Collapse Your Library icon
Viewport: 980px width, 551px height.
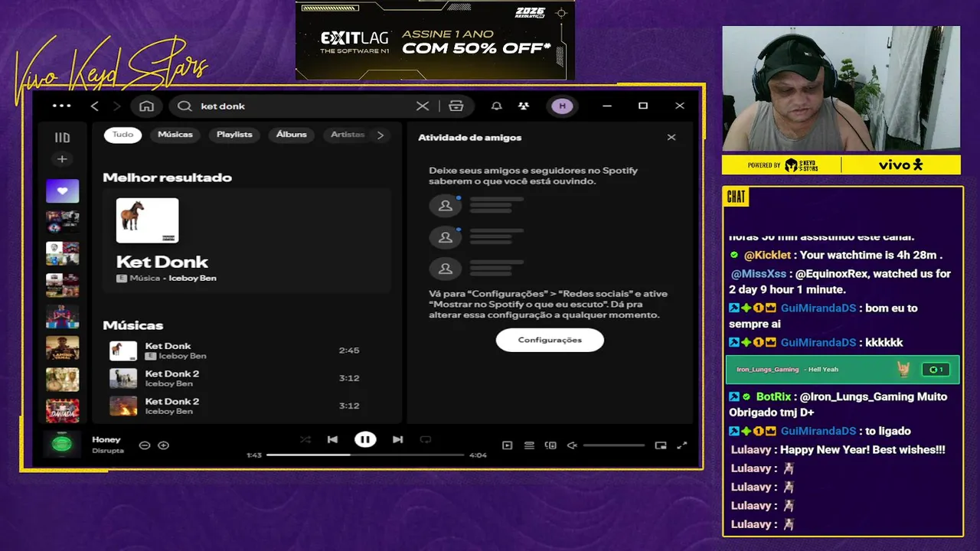tap(63, 138)
